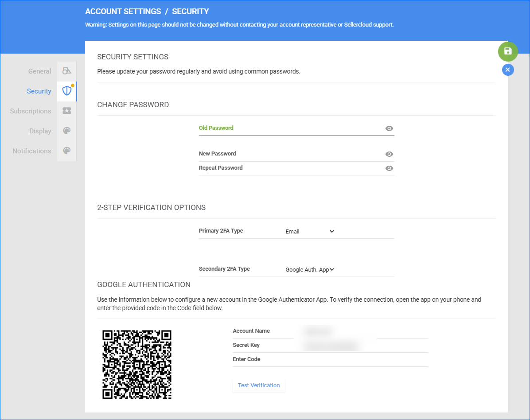Open the Primary 2FA Type dropdown
530x420 pixels.
point(310,231)
